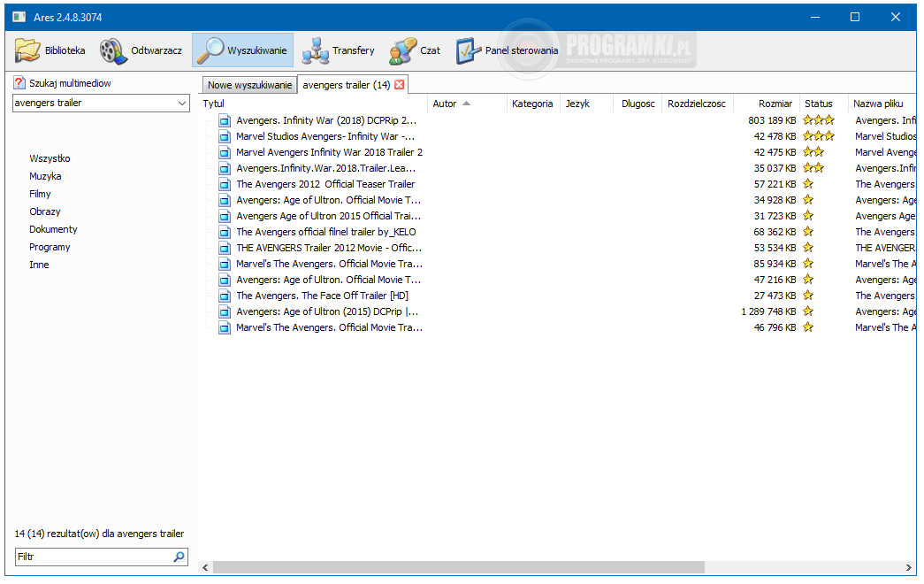The image size is (924, 584).
Task: Open Panel sterowania control panel
Action: 507,50
